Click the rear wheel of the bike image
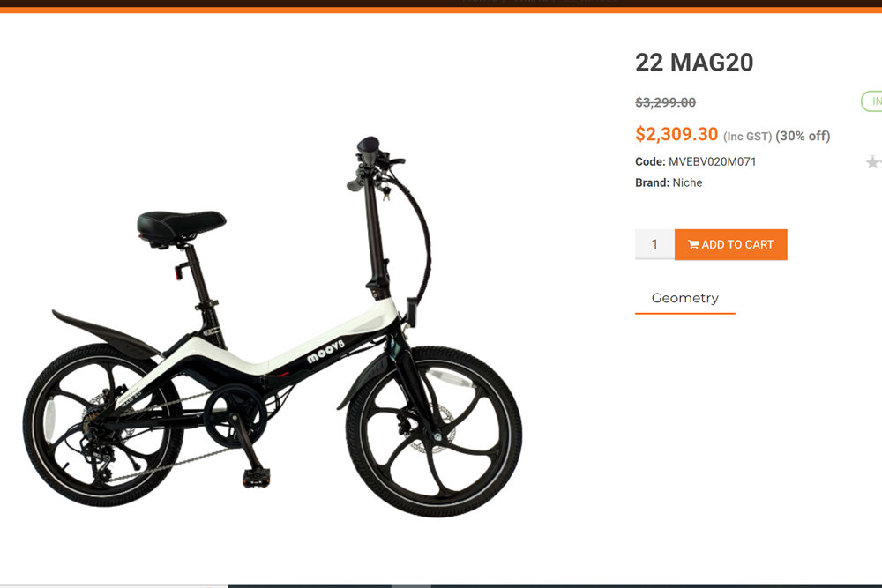The image size is (882, 588). pyautogui.click(x=103, y=425)
